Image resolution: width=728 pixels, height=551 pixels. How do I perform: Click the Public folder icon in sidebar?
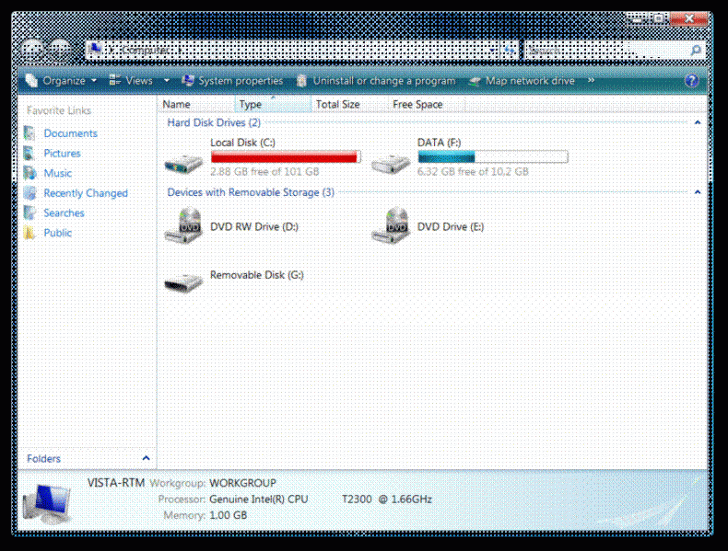click(30, 233)
